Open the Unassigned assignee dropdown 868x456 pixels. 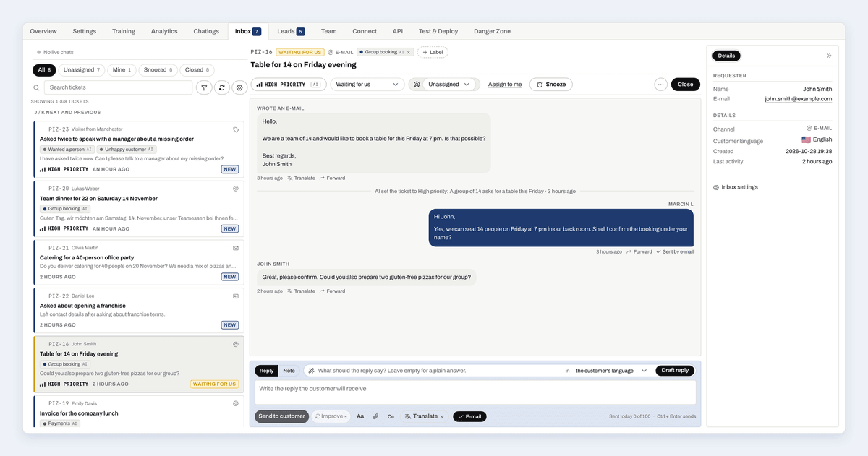point(451,85)
